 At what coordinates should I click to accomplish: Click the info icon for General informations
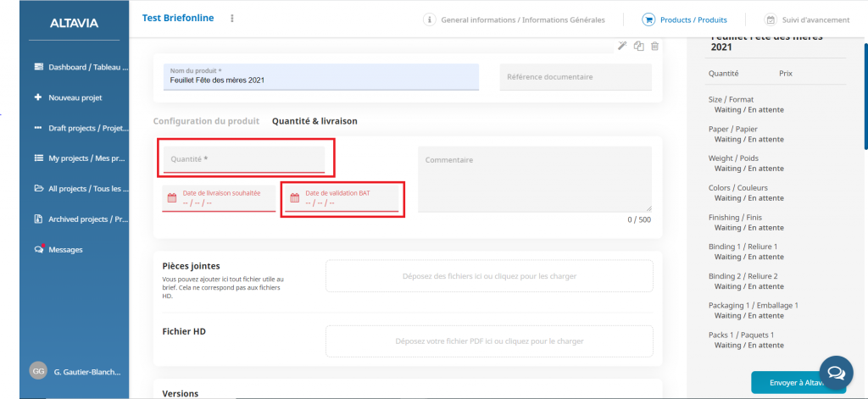pyautogui.click(x=430, y=19)
